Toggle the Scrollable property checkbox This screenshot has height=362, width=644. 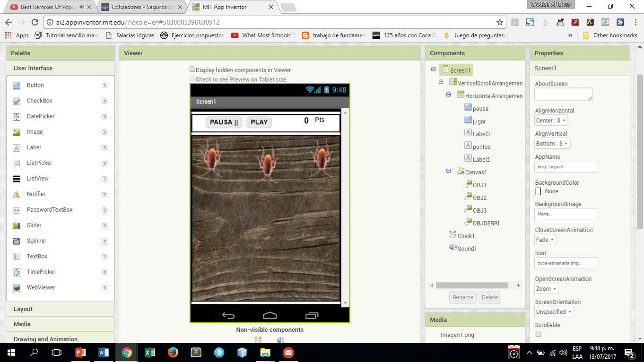[x=538, y=334]
